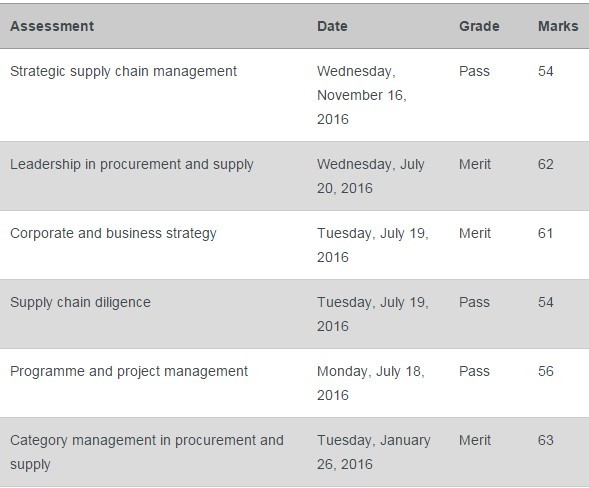Screen dimensions: 589x488
Task: Click the marks value 62
Action: pyautogui.click(x=545, y=165)
